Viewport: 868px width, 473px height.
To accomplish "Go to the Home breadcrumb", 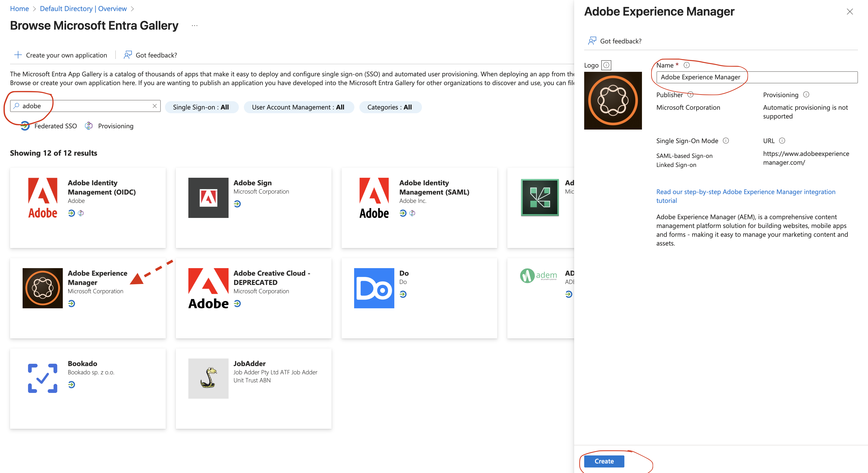I will pyautogui.click(x=19, y=9).
